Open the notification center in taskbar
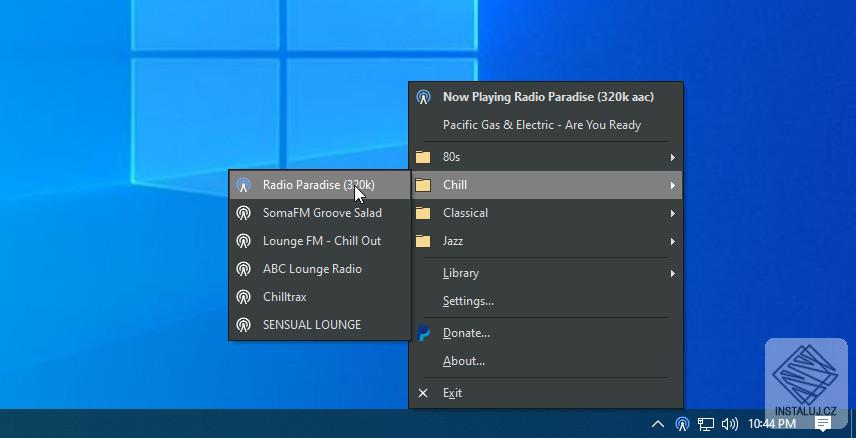 823,424
